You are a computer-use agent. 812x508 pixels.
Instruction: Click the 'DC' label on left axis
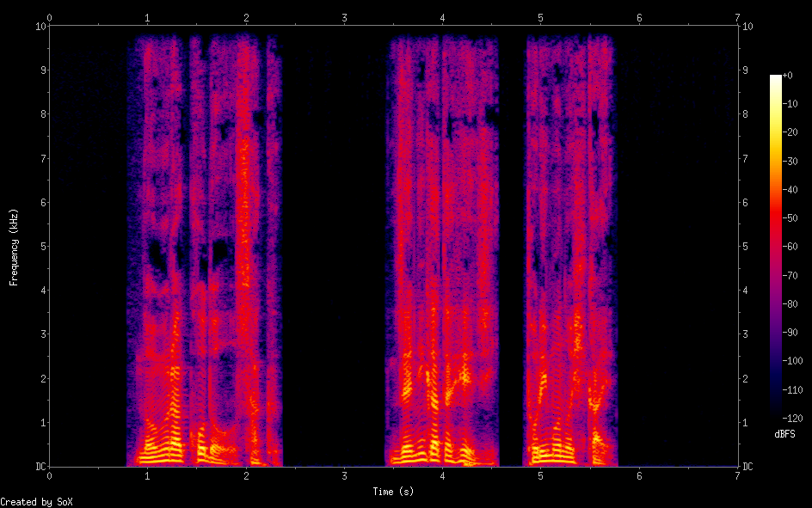click(40, 467)
